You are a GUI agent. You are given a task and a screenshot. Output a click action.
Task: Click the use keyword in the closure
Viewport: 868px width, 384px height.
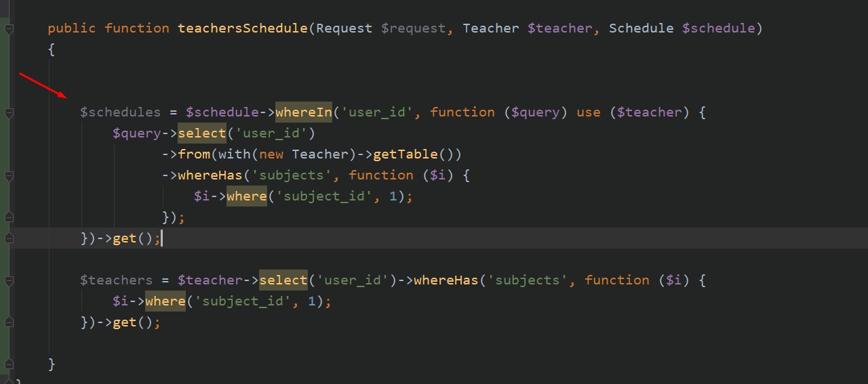(x=589, y=112)
